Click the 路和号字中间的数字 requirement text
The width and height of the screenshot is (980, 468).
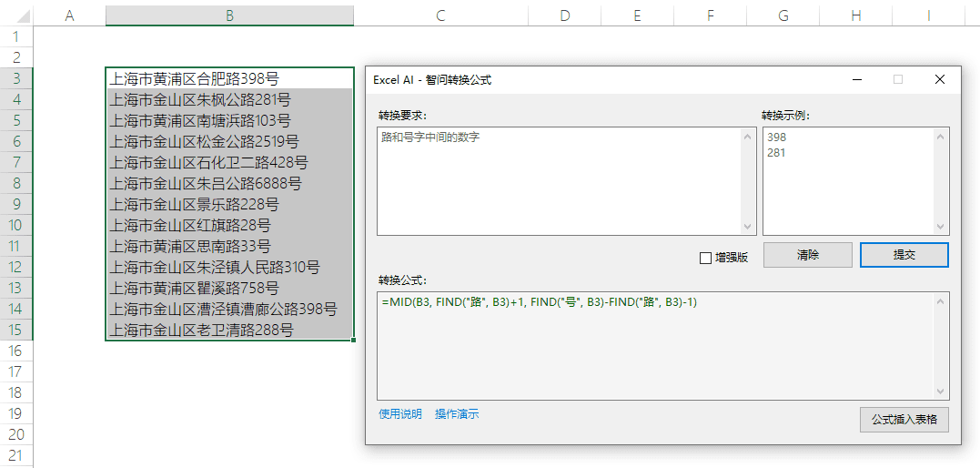point(430,137)
